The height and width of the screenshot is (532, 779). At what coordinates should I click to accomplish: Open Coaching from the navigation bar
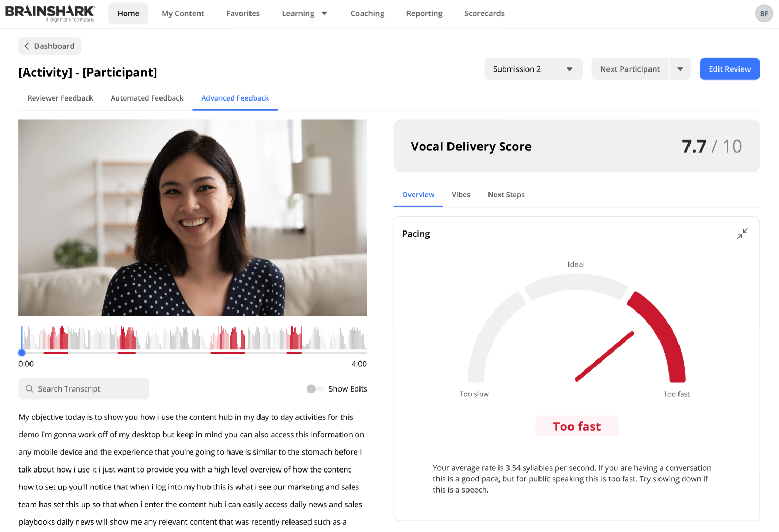tap(367, 13)
